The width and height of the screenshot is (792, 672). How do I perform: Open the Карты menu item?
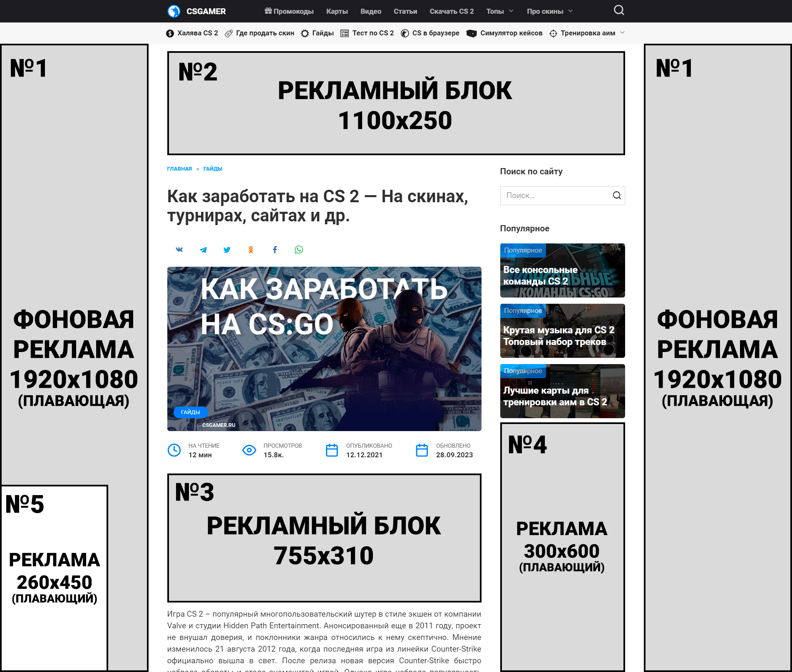(x=337, y=11)
